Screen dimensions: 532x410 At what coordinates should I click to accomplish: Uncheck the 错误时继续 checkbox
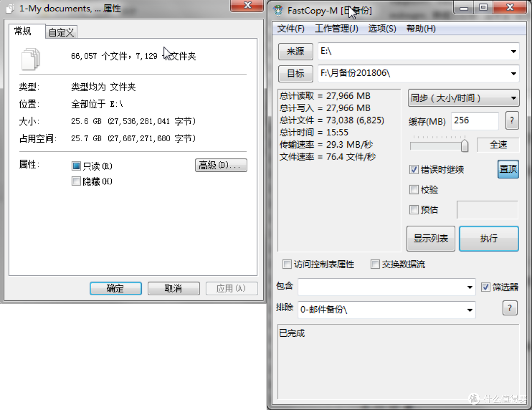pos(414,169)
